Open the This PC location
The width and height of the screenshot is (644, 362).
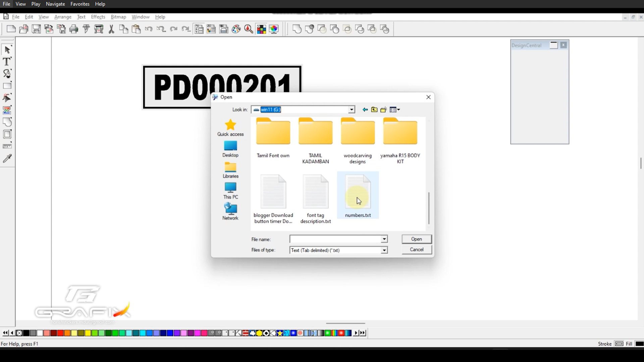(230, 191)
